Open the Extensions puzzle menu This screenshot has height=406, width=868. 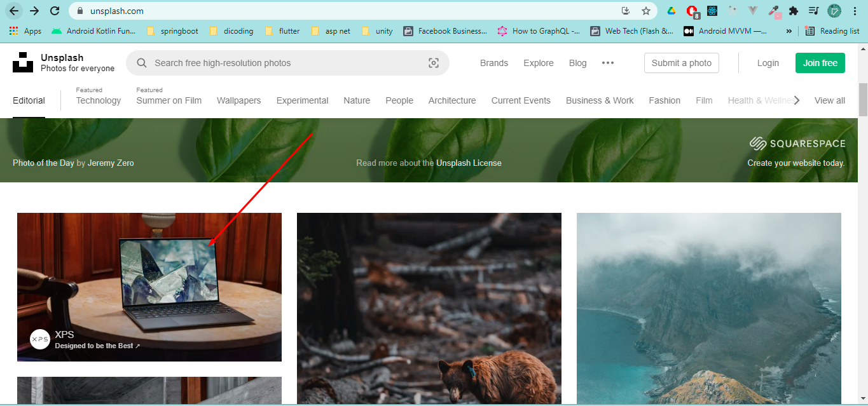click(794, 11)
